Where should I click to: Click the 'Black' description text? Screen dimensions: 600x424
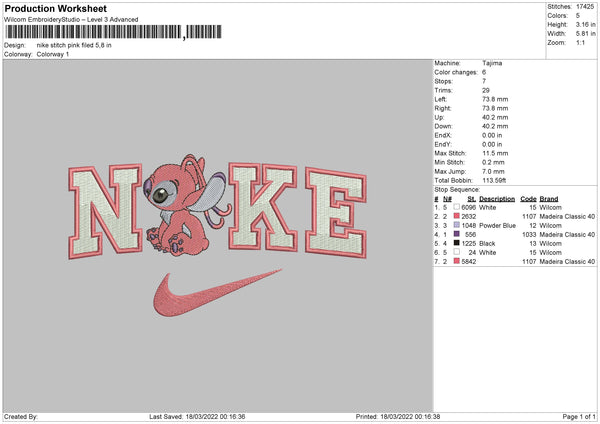point(487,243)
